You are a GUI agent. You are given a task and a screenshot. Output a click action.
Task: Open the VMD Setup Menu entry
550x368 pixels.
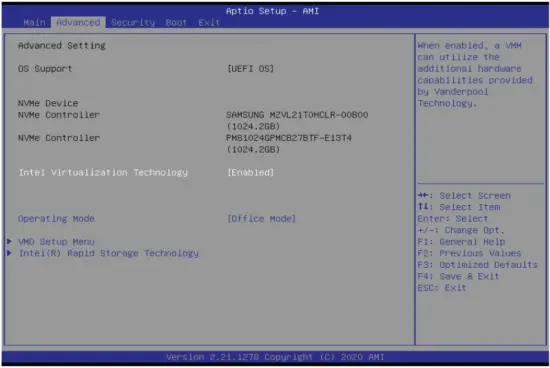pos(56,242)
